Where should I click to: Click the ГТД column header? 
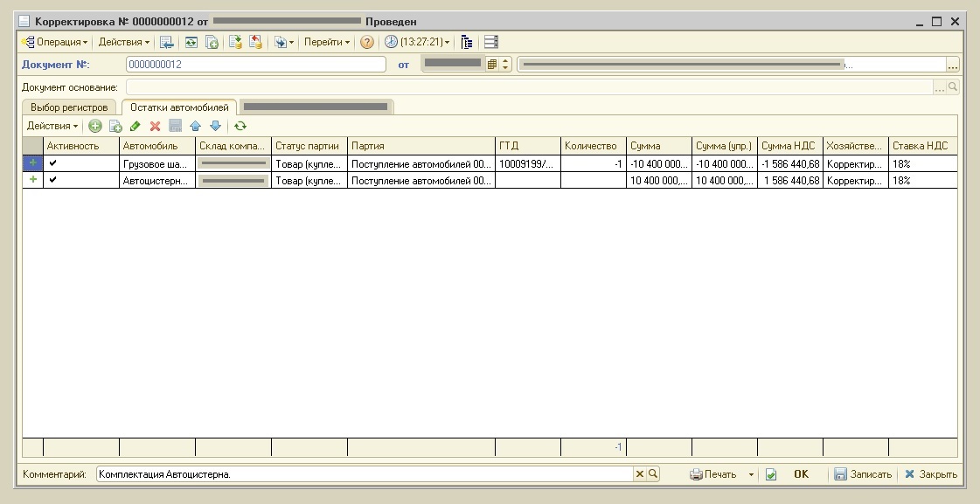pyautogui.click(x=528, y=146)
